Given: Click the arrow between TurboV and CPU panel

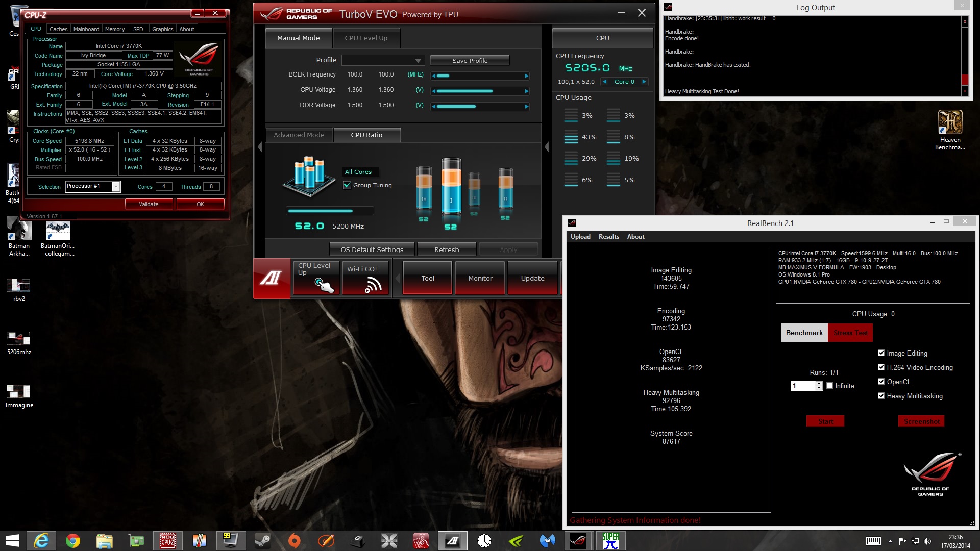Looking at the screenshot, I should [x=547, y=147].
